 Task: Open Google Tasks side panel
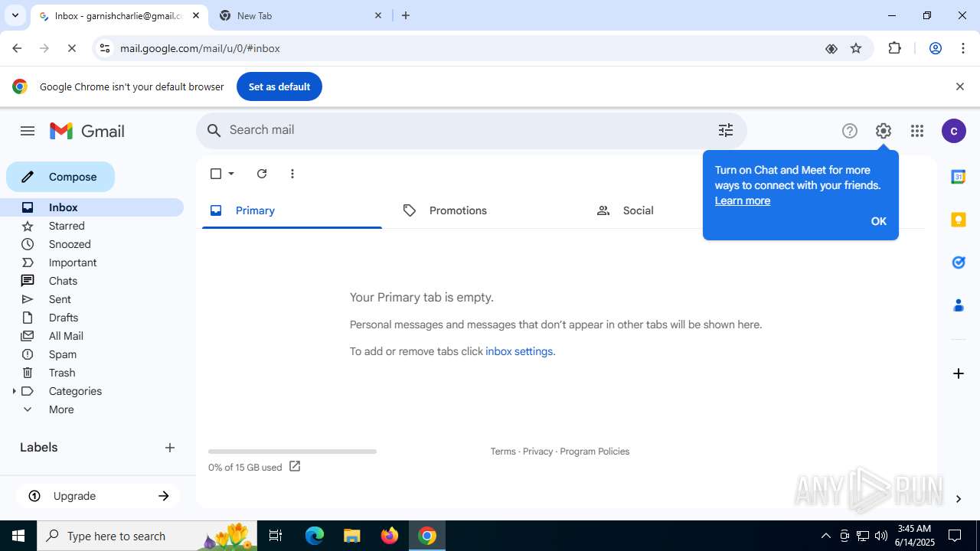[x=958, y=262]
